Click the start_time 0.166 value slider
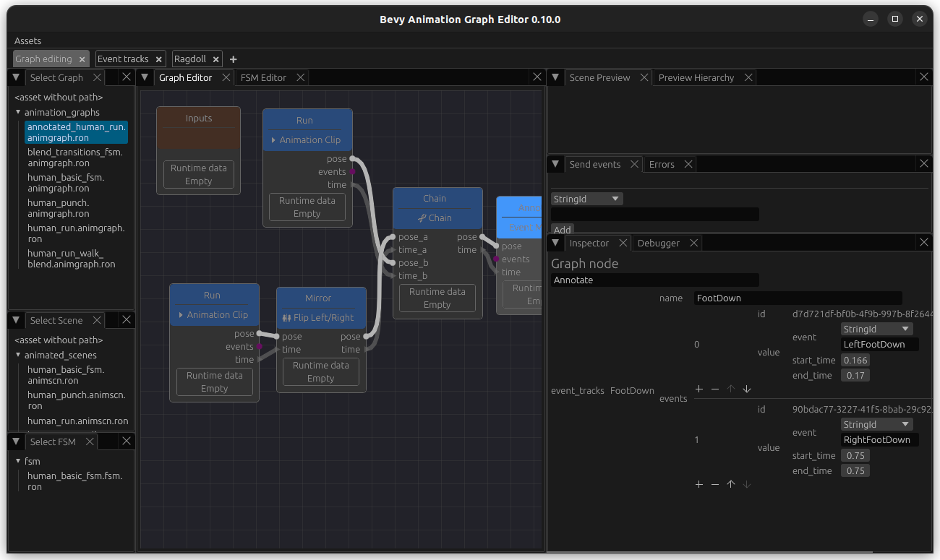 point(855,360)
